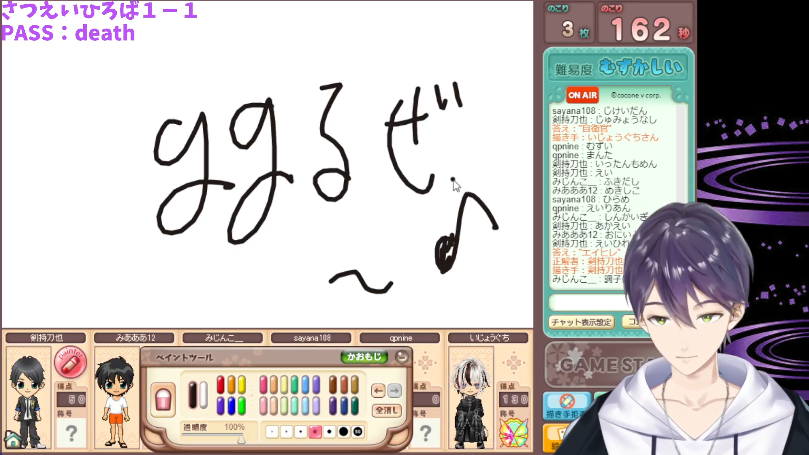
Task: Pick the vivid blue color pen
Action: point(231,406)
